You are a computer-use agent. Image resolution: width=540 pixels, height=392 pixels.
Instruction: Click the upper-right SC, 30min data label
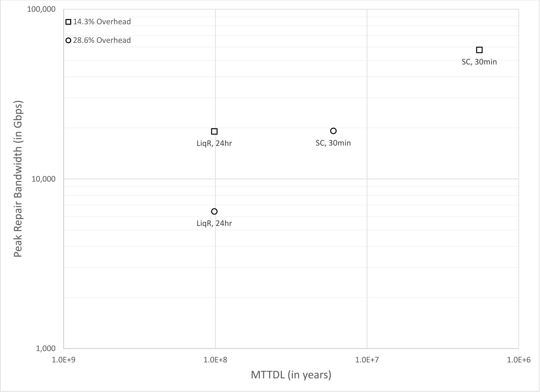click(479, 62)
